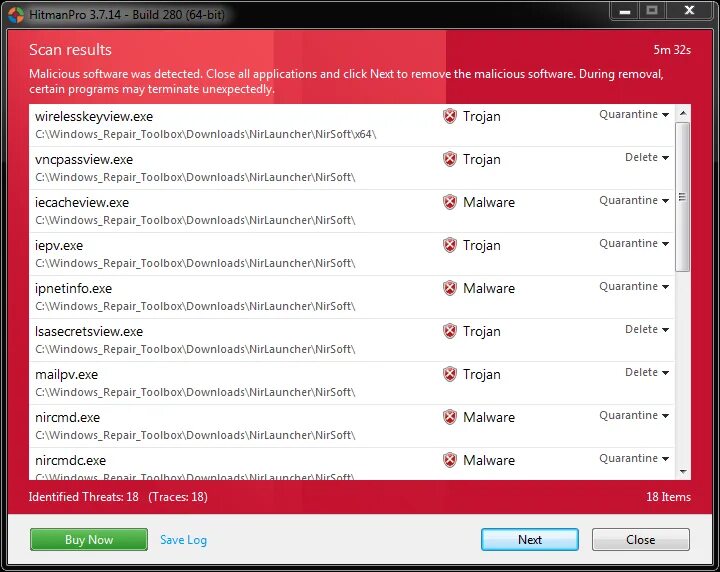Click the x64 folder path under wirelesskeyview.exe
The image size is (720, 572).
click(x=206, y=135)
